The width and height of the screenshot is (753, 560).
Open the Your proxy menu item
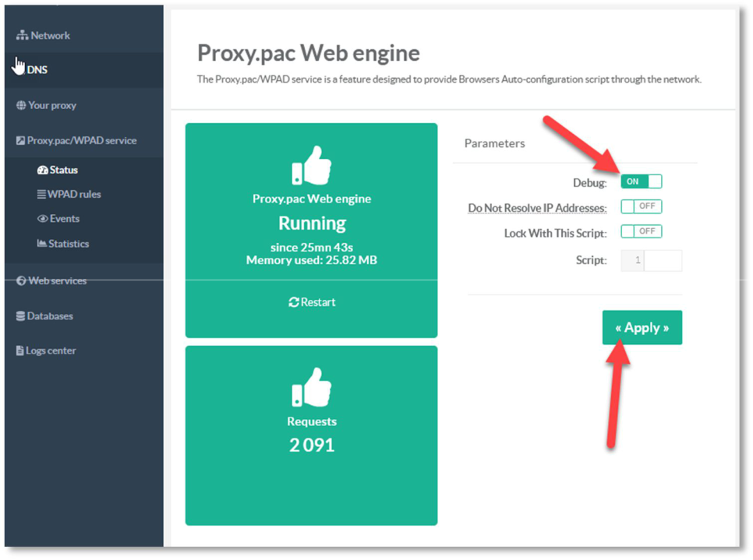point(52,105)
